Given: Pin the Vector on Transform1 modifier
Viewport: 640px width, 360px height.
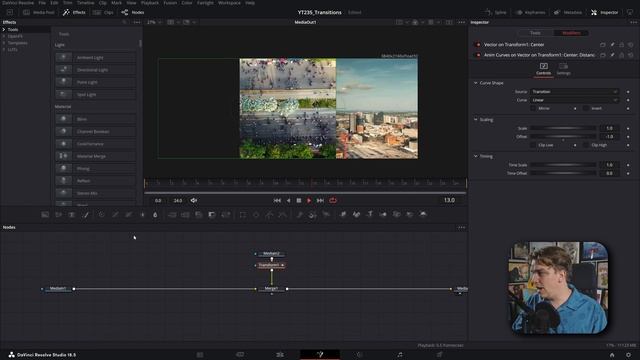Looking at the screenshot, I should (x=612, y=44).
